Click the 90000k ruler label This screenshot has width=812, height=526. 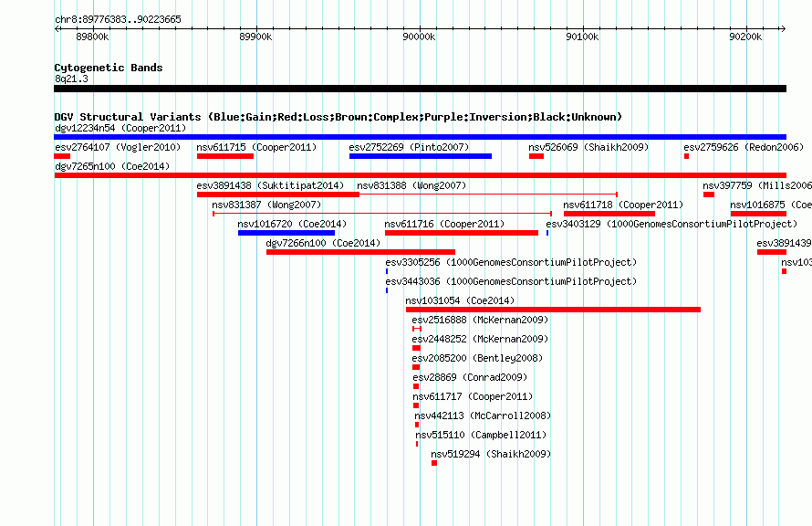click(x=419, y=37)
